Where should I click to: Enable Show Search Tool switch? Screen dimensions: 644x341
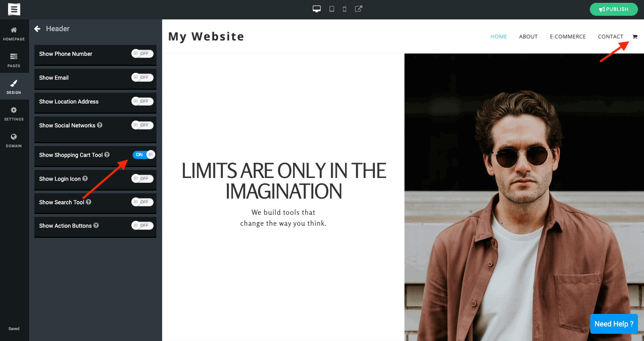(x=142, y=202)
